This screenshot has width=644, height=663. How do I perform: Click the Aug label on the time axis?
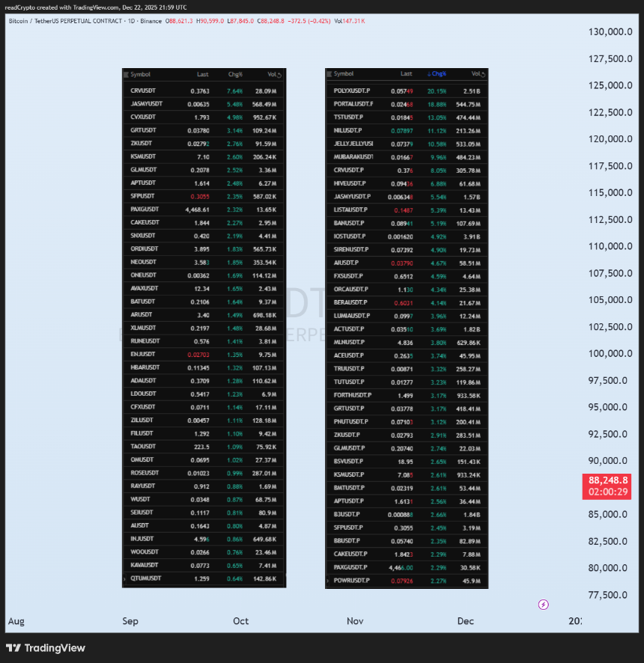(16, 620)
